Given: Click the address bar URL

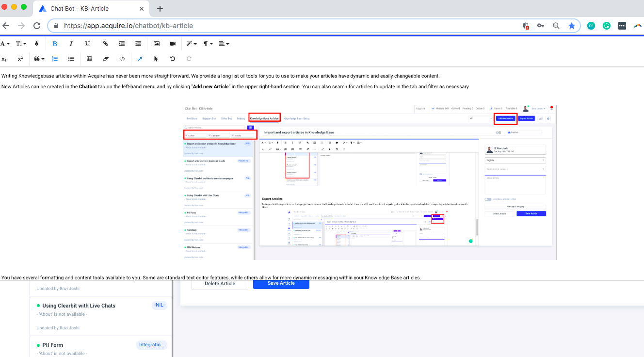Looking at the screenshot, I should point(129,26).
